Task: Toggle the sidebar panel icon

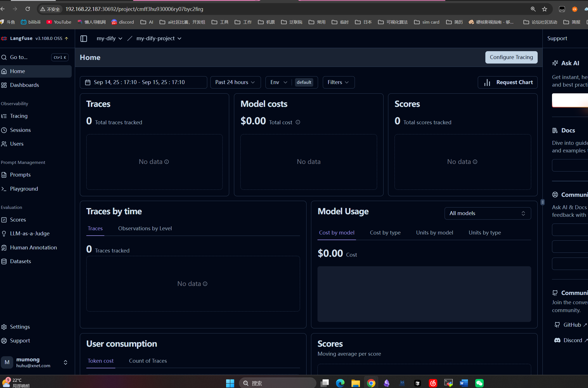Action: pyautogui.click(x=84, y=39)
